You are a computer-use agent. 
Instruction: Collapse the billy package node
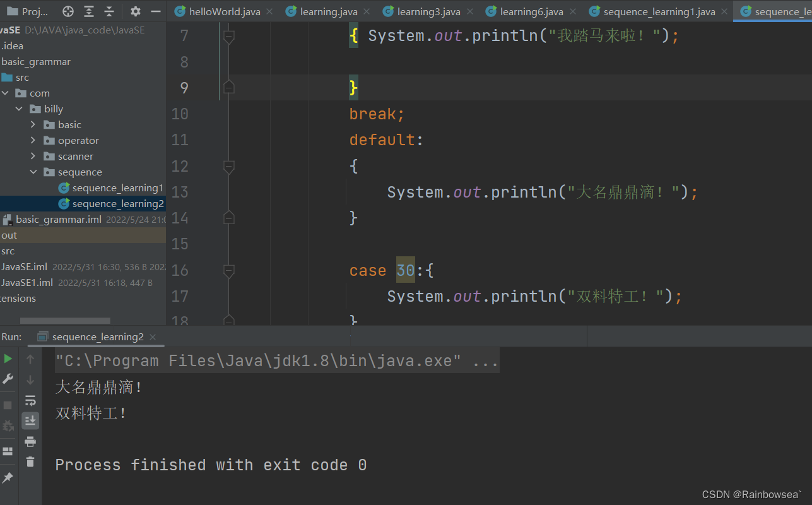[19, 109]
